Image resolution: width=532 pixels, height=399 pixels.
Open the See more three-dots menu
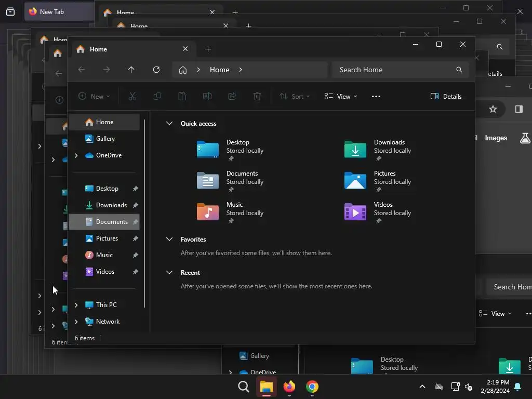click(376, 96)
